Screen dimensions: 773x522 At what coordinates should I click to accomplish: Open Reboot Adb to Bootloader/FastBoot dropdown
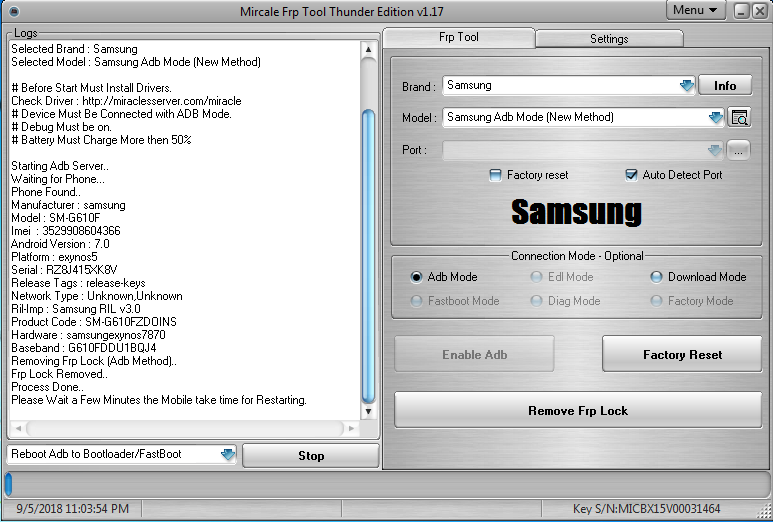coord(227,454)
